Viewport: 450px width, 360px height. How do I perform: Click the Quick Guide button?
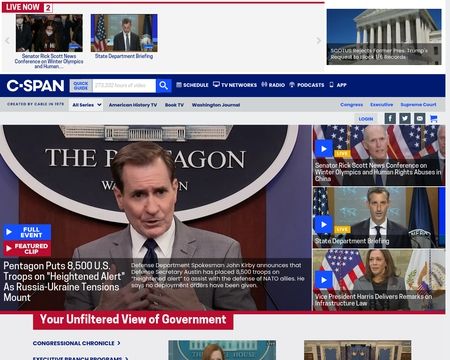[x=81, y=86]
